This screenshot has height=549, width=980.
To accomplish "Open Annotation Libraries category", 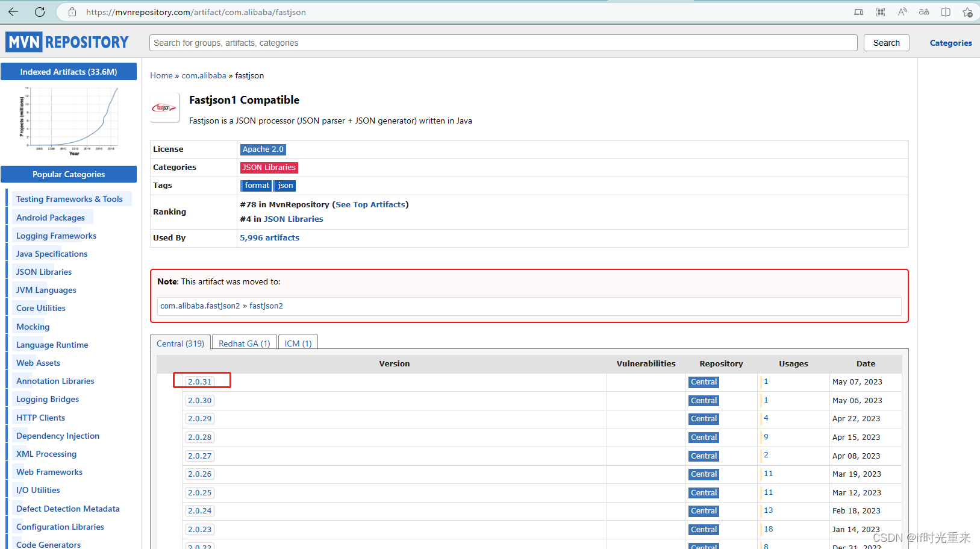I will tap(55, 381).
